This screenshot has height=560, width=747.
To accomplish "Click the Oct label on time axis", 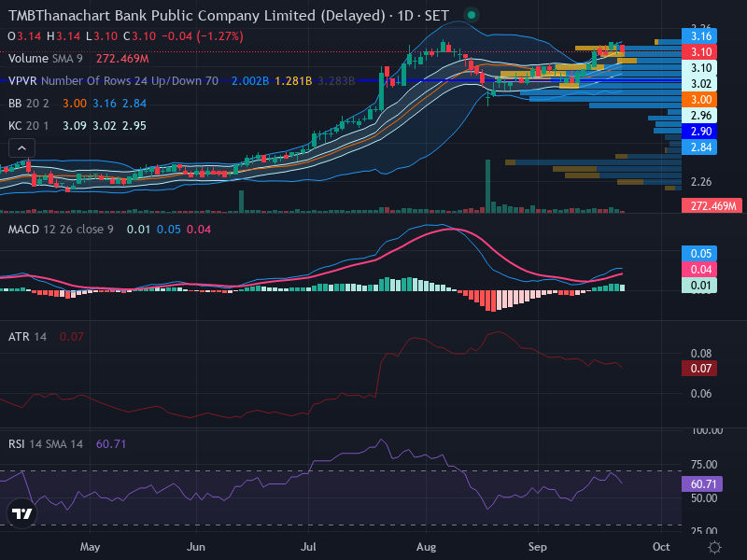I will pyautogui.click(x=661, y=547).
